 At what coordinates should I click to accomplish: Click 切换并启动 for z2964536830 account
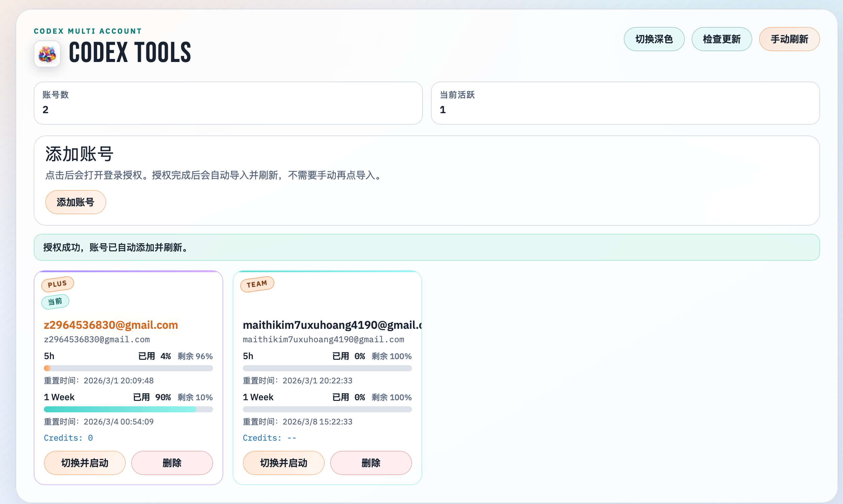coord(85,463)
